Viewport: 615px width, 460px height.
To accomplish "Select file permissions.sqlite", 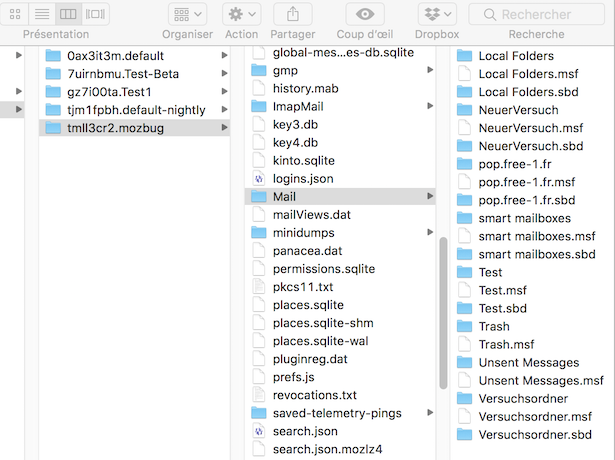I will tap(324, 269).
